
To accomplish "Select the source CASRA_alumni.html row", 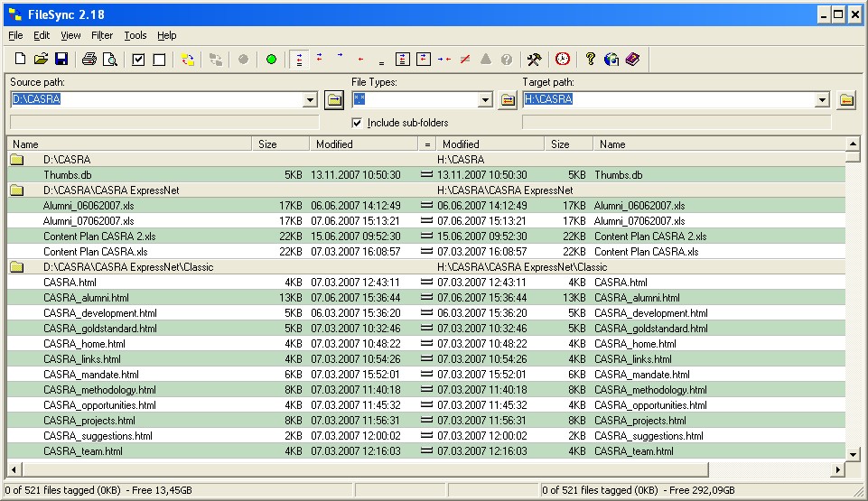I will coord(86,298).
